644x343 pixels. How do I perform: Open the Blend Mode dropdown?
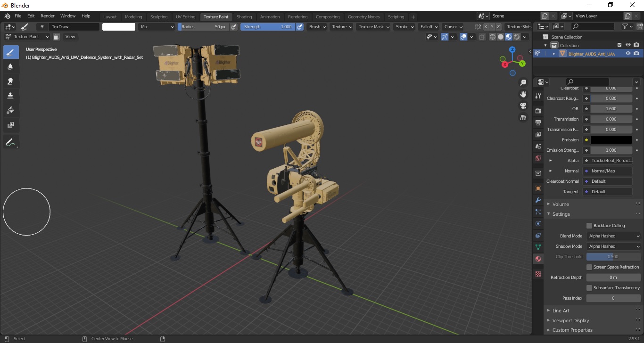coord(613,236)
